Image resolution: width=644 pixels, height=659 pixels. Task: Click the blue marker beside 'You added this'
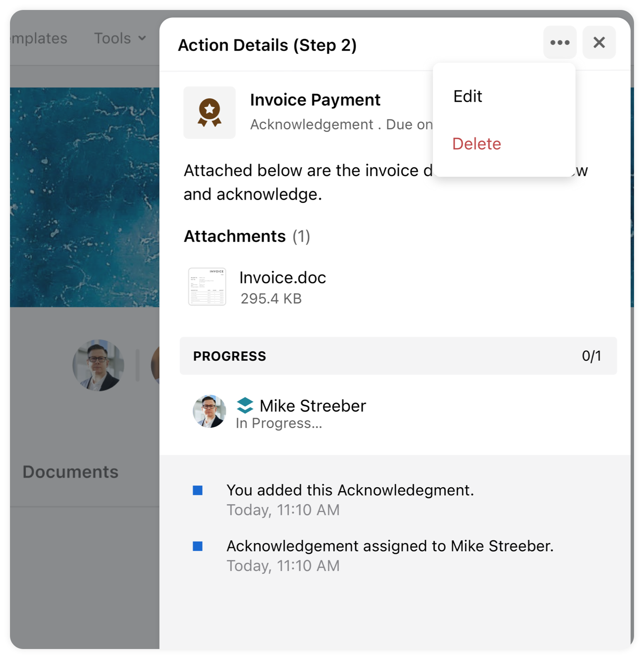pyautogui.click(x=198, y=491)
